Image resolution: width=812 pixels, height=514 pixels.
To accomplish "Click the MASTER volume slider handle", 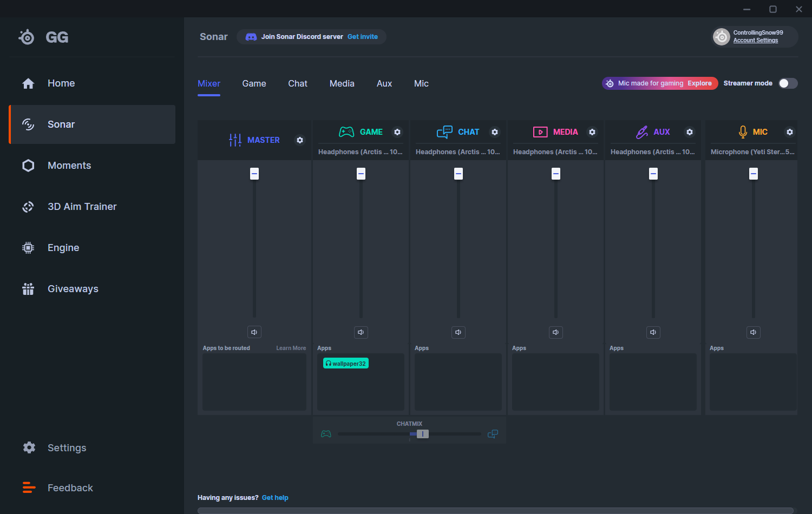I will tap(254, 174).
